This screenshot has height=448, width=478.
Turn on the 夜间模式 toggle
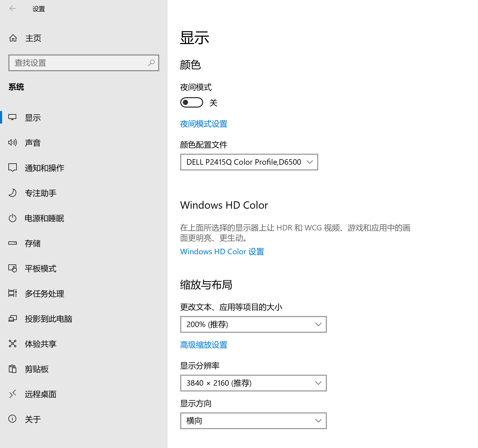point(192,102)
